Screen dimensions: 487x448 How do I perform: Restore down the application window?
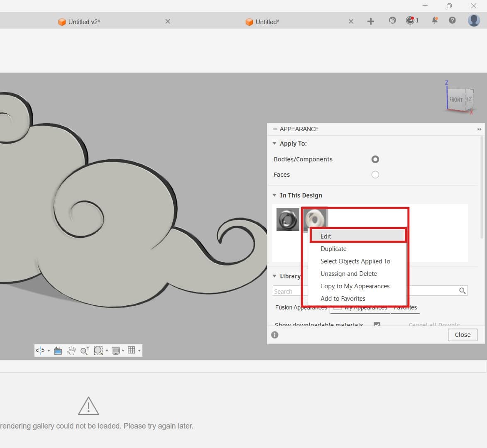(x=449, y=5)
